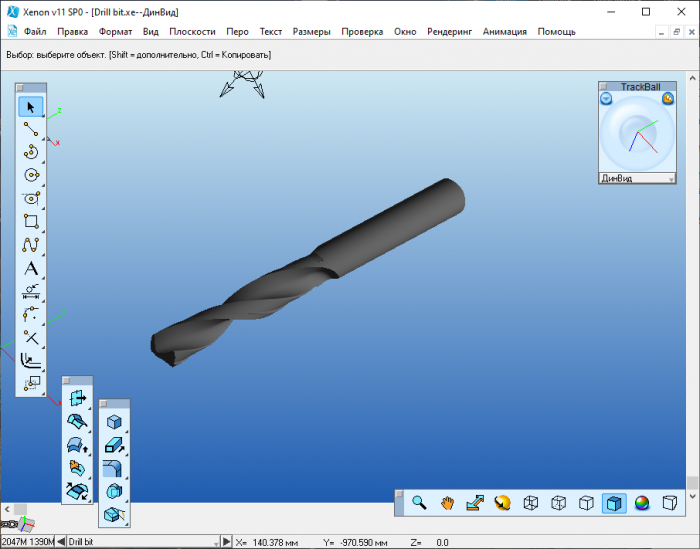Activate the text tool (letter A)

coord(30,268)
